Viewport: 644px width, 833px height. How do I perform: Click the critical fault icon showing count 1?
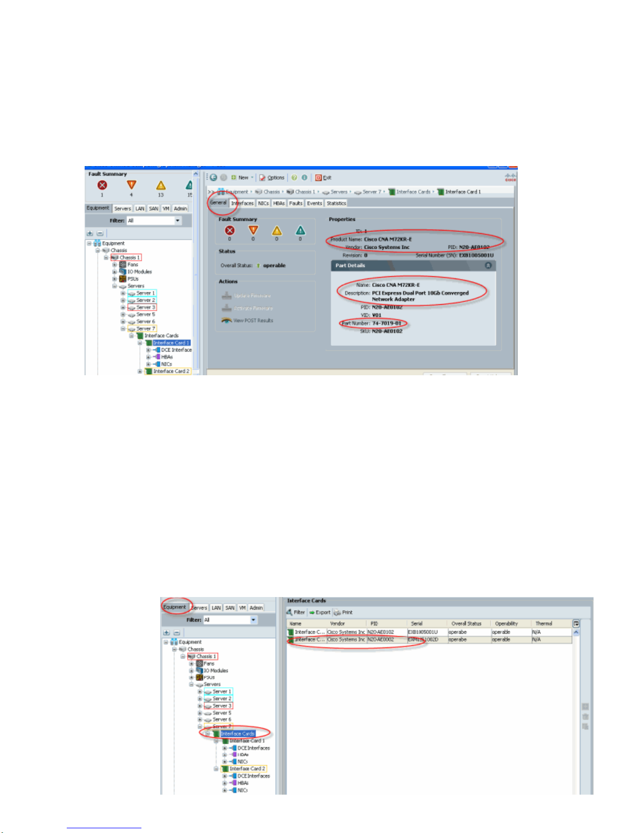click(102, 185)
